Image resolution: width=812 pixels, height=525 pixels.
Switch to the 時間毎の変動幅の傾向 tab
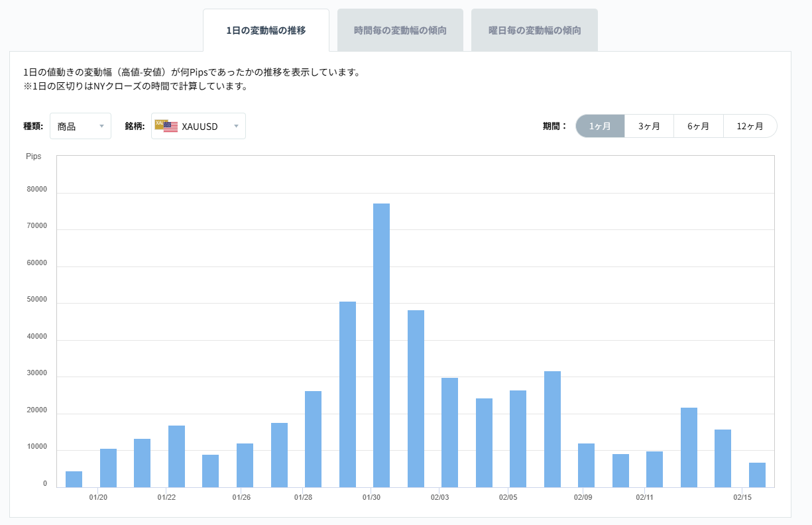(x=400, y=29)
